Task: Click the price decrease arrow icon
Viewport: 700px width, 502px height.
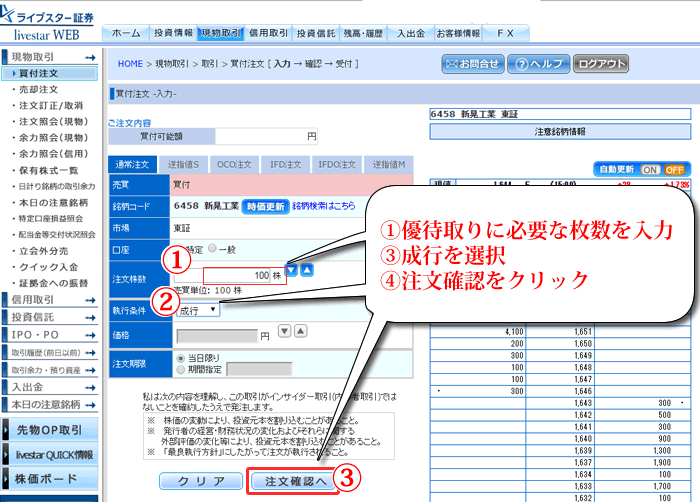Action: pyautogui.click(x=285, y=332)
